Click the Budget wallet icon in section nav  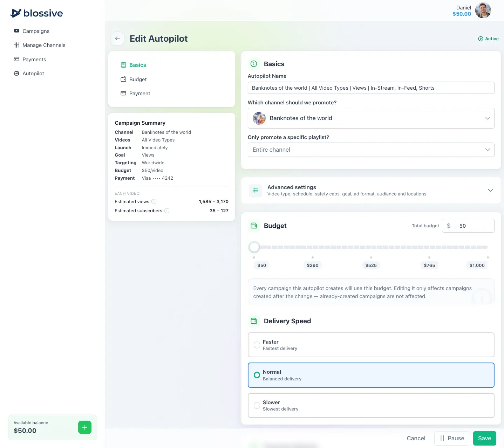pos(123,80)
